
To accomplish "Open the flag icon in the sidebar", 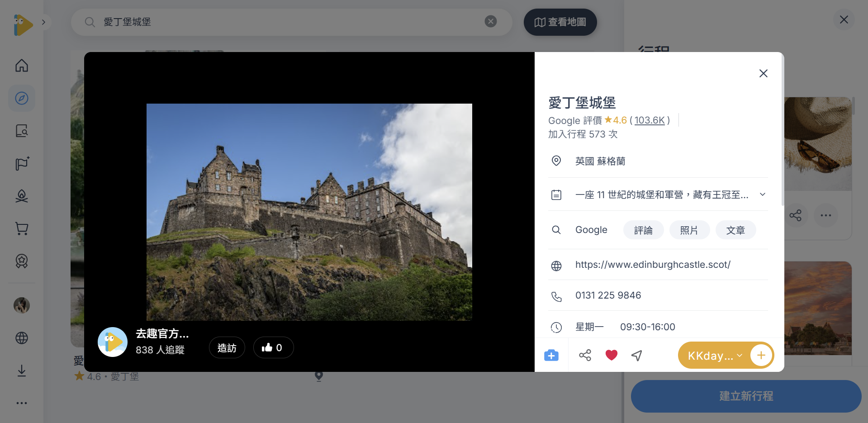I will point(22,163).
